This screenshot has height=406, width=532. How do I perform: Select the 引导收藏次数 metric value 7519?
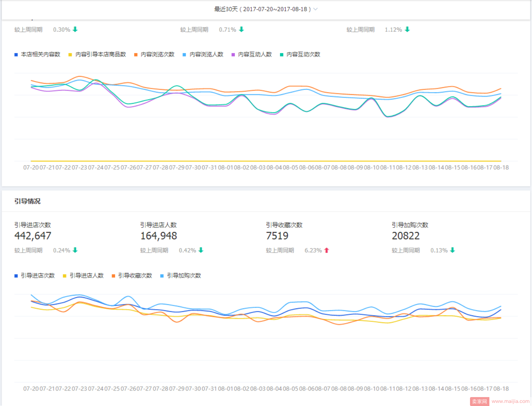(x=277, y=236)
